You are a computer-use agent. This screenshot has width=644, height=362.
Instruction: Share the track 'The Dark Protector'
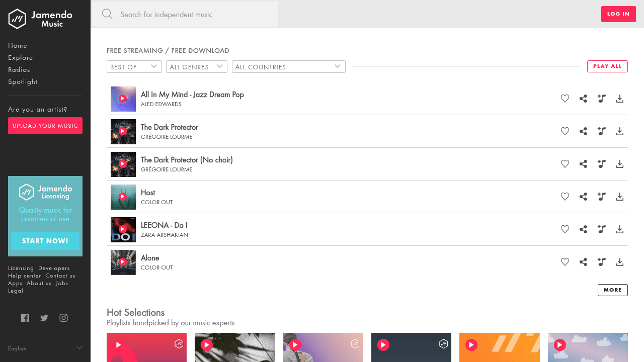point(583,131)
